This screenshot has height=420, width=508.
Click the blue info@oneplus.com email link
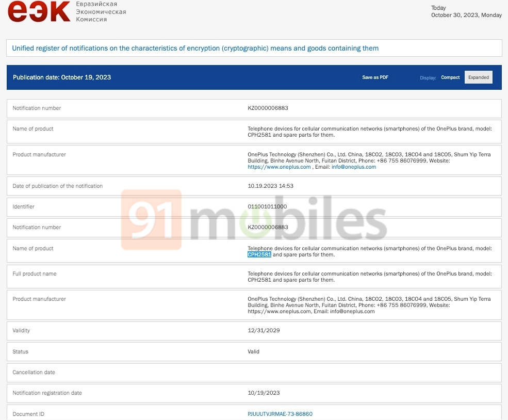pos(354,167)
